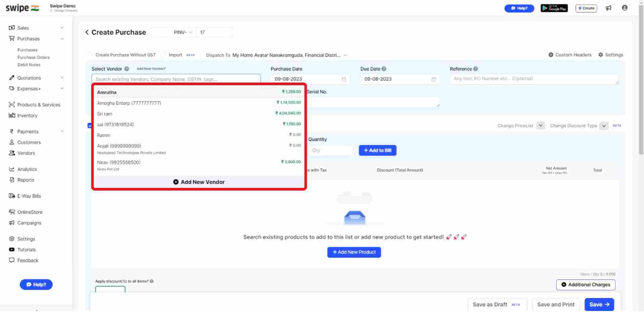Click the info icon beside Reference

click(476, 69)
